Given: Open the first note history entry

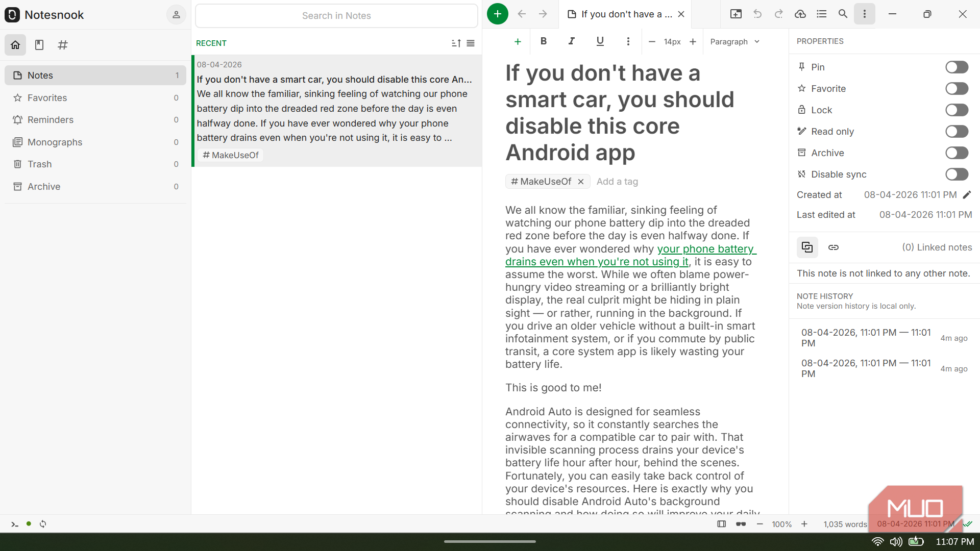Looking at the screenshot, I should (884, 338).
